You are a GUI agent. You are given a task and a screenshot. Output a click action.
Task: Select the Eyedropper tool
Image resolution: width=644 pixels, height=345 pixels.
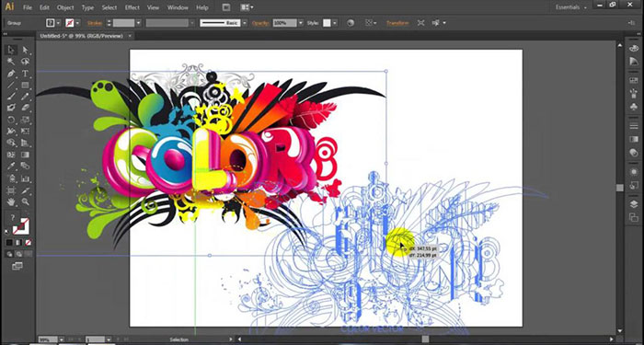pyautogui.click(x=11, y=167)
